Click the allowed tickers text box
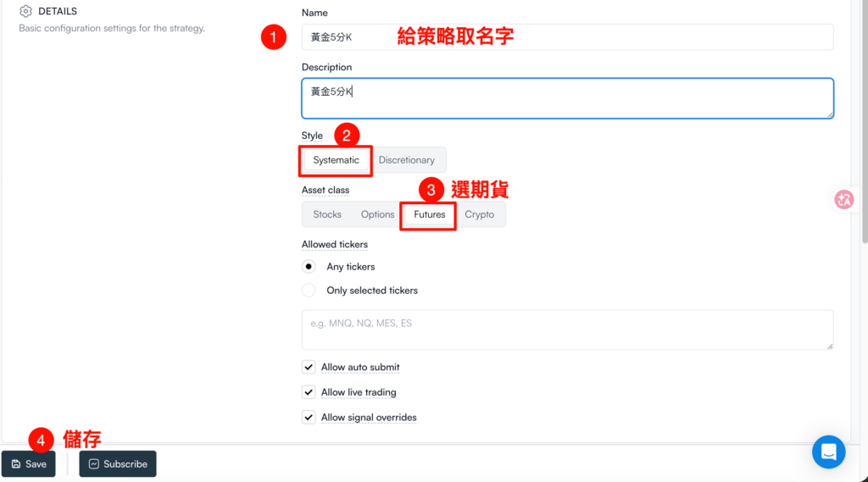Viewport: 868px width, 482px height. pos(567,330)
